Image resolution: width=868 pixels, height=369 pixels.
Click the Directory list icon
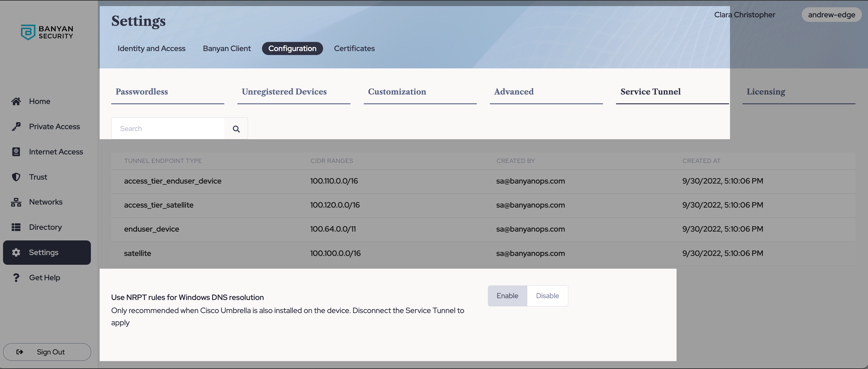(x=16, y=227)
